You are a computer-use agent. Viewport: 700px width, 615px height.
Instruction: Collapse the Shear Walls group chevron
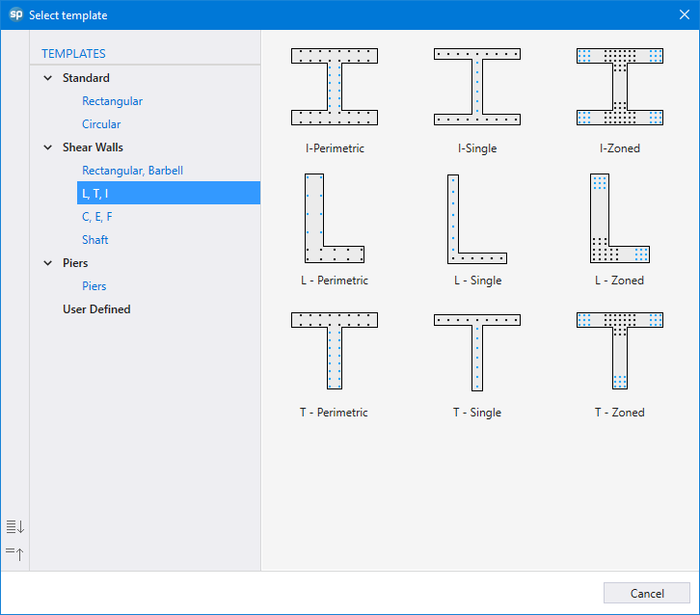point(48,147)
